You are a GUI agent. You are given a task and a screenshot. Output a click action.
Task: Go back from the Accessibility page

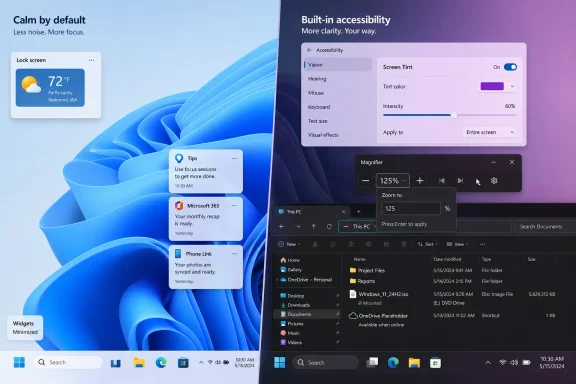coord(309,50)
